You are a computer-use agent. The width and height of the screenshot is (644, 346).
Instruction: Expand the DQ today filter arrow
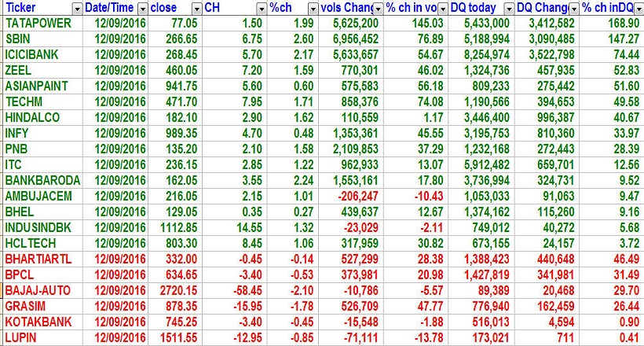click(508, 8)
